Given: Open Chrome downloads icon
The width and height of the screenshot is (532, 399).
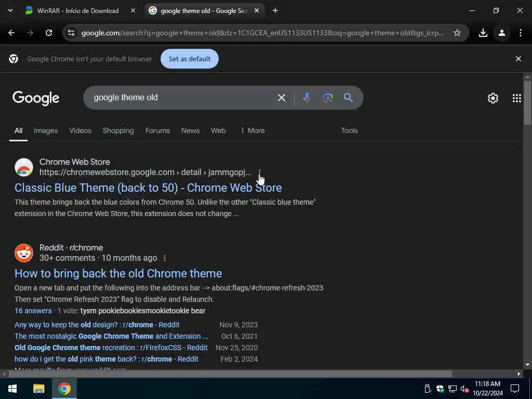Looking at the screenshot, I should click(x=483, y=33).
